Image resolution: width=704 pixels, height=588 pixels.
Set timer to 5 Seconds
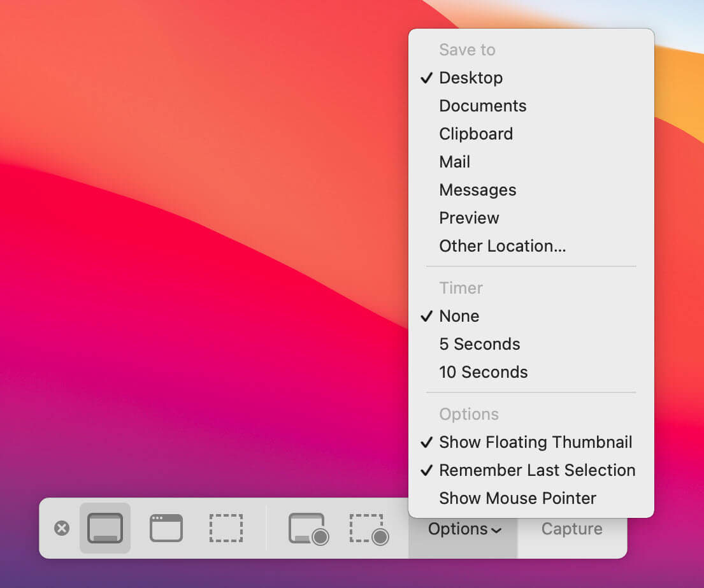531,344
